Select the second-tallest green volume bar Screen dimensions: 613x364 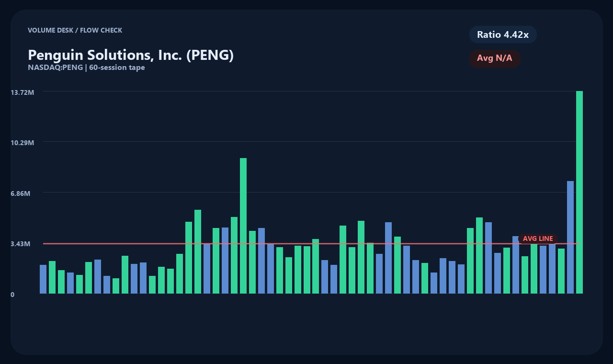click(243, 226)
